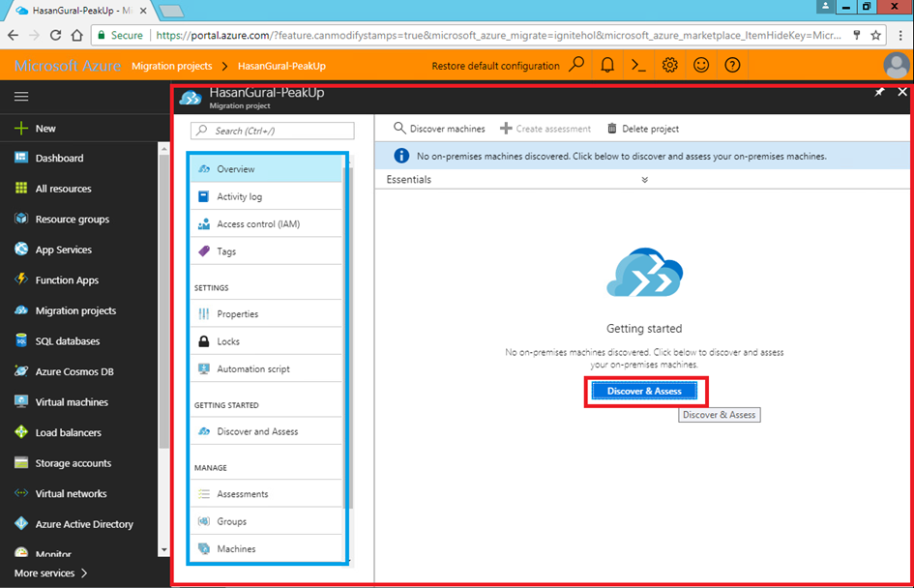Open Groups under Manage
This screenshot has height=588, width=914.
pos(266,521)
